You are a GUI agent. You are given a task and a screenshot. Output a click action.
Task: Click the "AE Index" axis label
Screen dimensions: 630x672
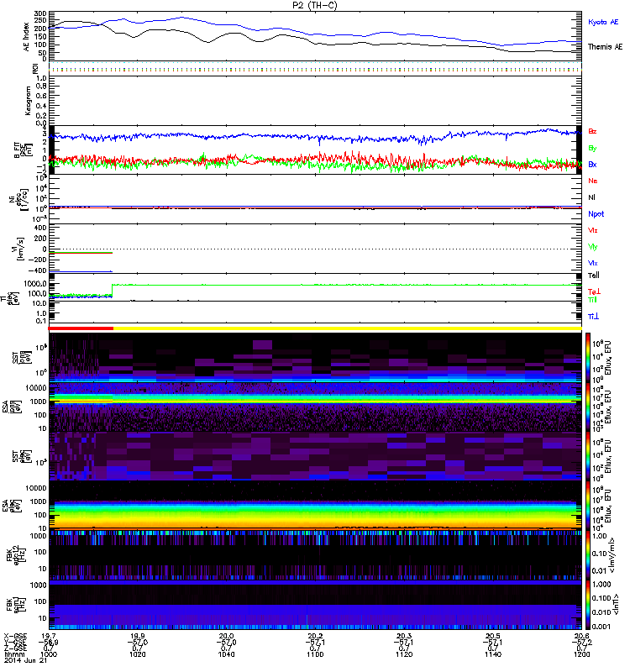(27, 37)
